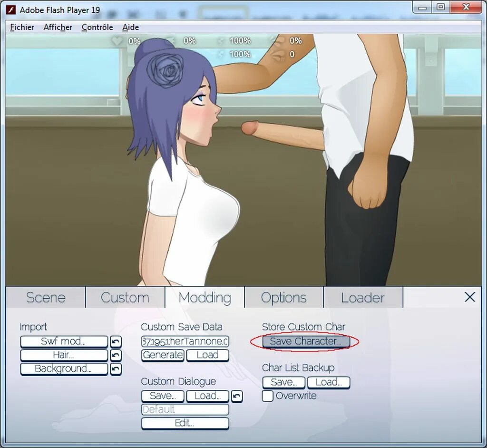Click the 'Char List Backup' heading
487x448 pixels.
click(x=298, y=368)
